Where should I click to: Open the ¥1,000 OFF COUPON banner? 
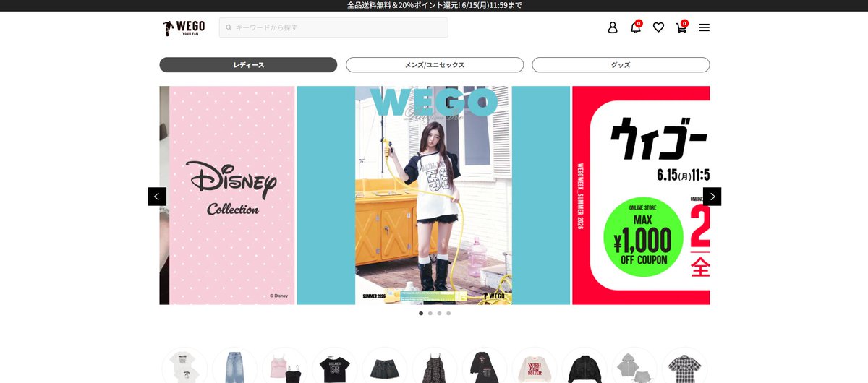pos(641,195)
